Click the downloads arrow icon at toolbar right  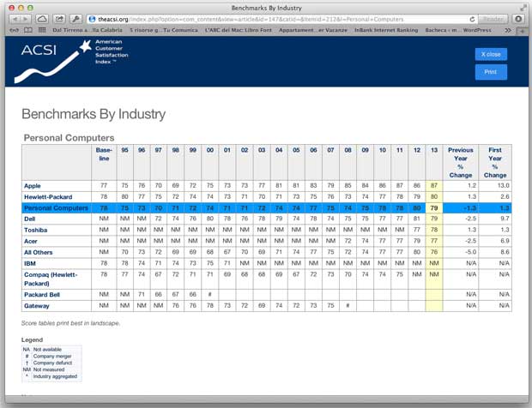point(518,18)
